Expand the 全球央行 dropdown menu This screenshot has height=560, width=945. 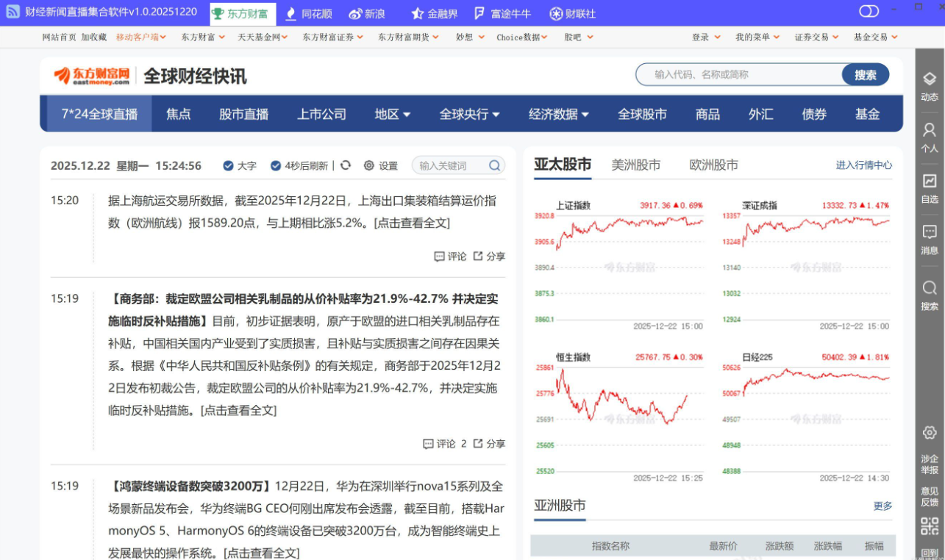(x=469, y=114)
